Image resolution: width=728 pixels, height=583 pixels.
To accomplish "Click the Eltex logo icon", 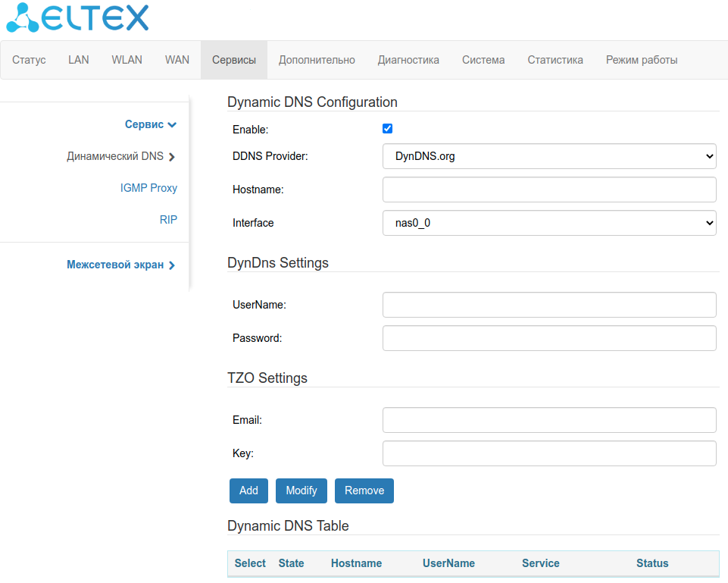I will tap(23, 17).
